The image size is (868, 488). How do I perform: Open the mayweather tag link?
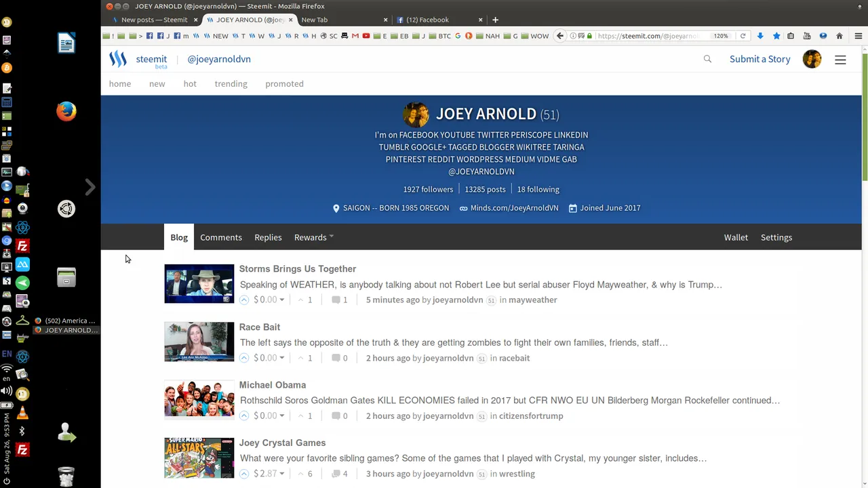coord(533,300)
